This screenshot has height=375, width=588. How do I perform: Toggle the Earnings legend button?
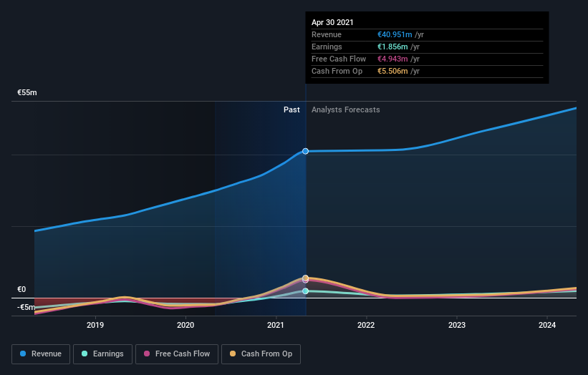(x=102, y=354)
